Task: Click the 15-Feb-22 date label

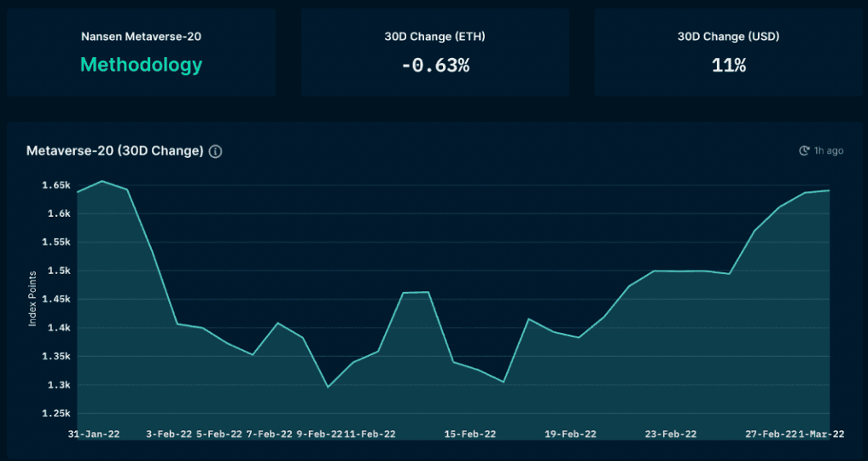Action: (470, 435)
